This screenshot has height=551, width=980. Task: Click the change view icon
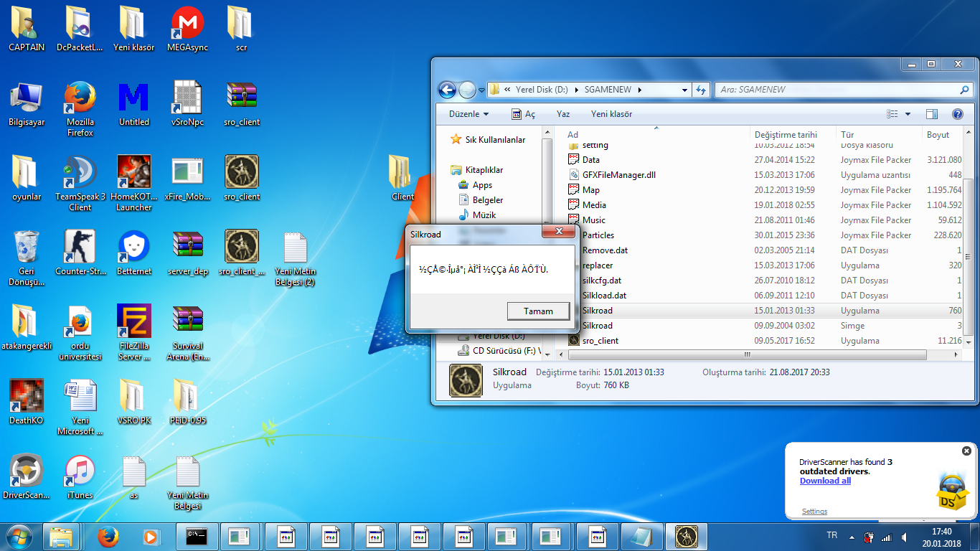892,114
